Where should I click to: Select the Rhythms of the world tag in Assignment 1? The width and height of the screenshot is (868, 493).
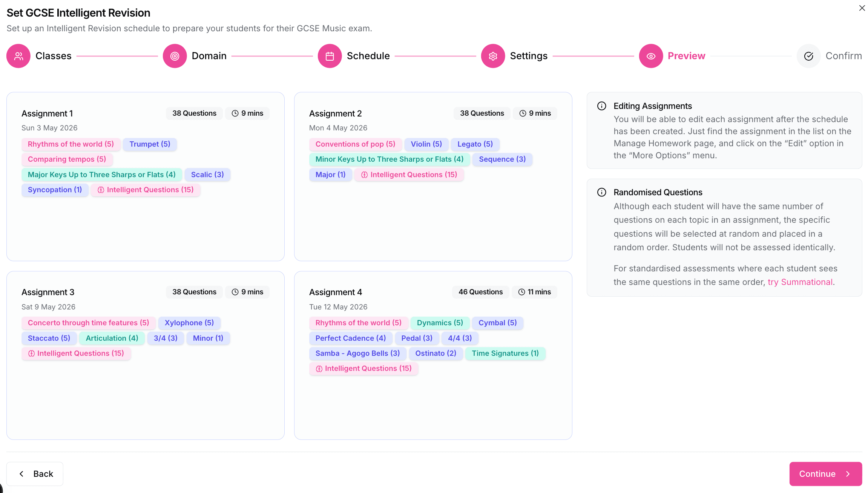[x=71, y=144]
